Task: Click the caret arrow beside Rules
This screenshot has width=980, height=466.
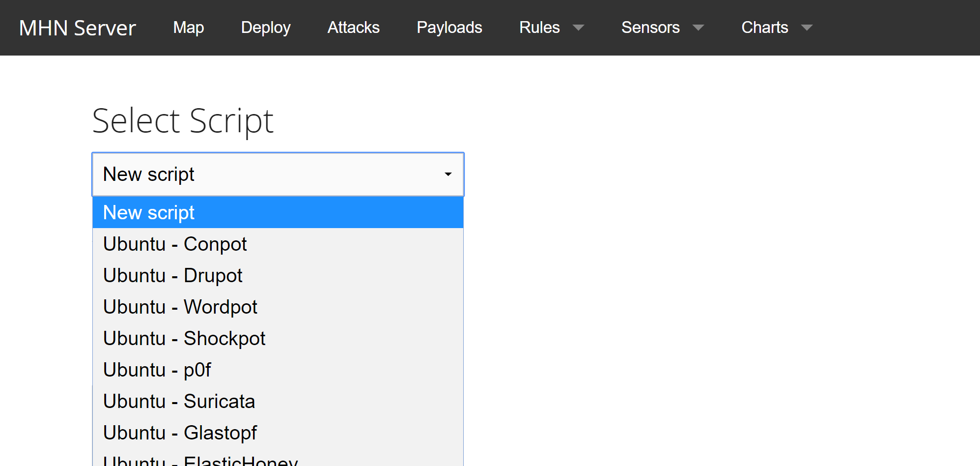Action: [579, 28]
